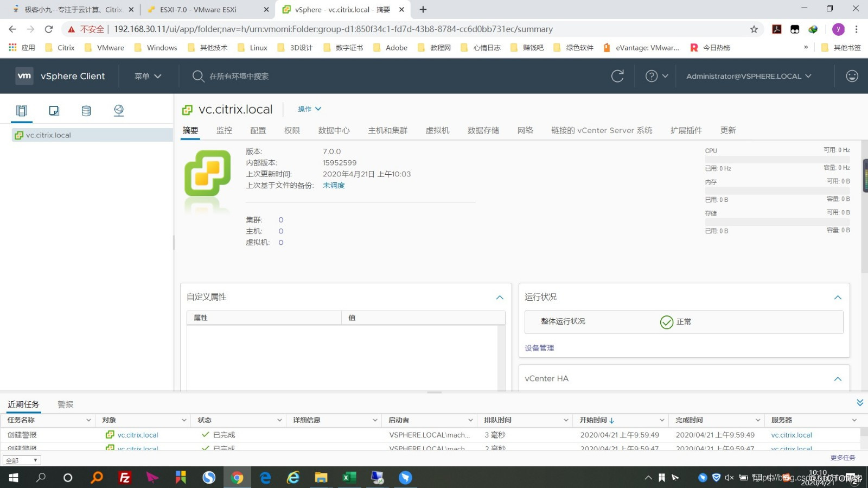Sort tasks by 开始时间 column
Image resolution: width=868 pixels, height=488 pixels.
point(596,420)
